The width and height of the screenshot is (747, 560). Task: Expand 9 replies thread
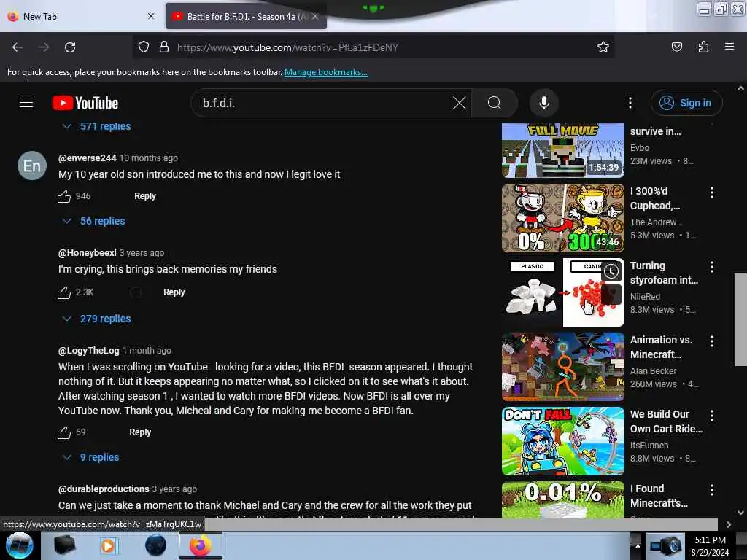point(91,457)
